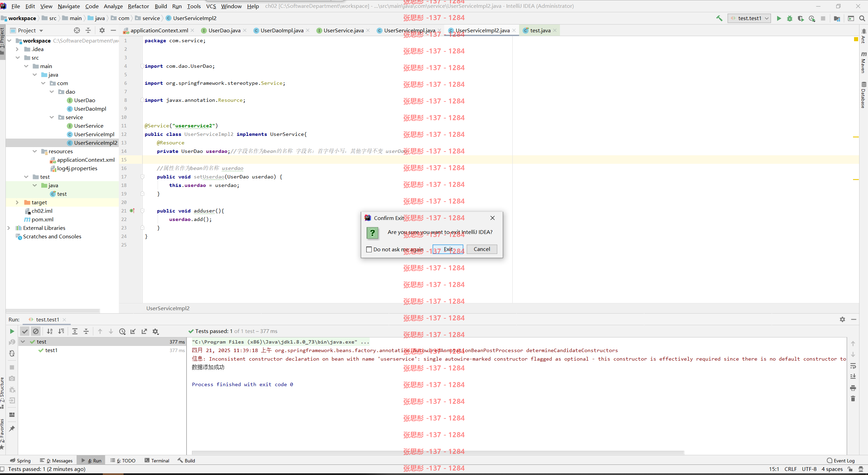This screenshot has width=868, height=475.
Task: Open the VCS menu
Action: [211, 6]
